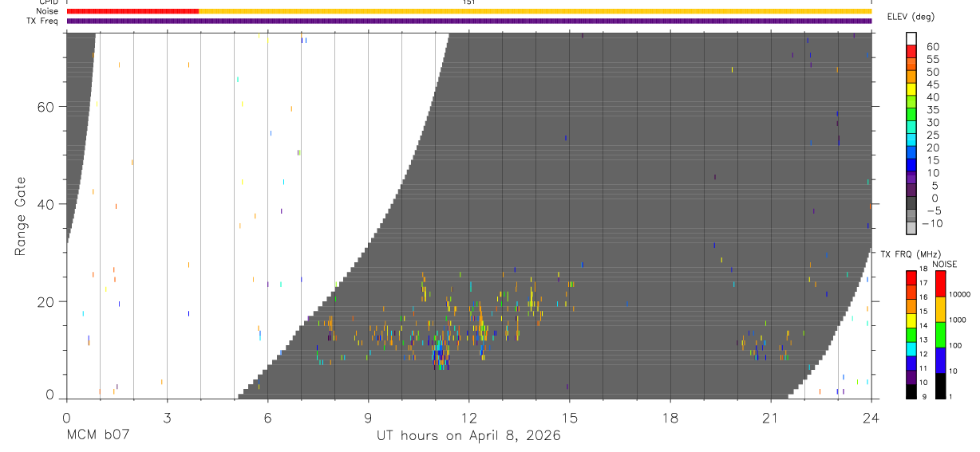Click the '12' tick on time axis
The height and width of the screenshot is (452, 980).
[x=469, y=417]
